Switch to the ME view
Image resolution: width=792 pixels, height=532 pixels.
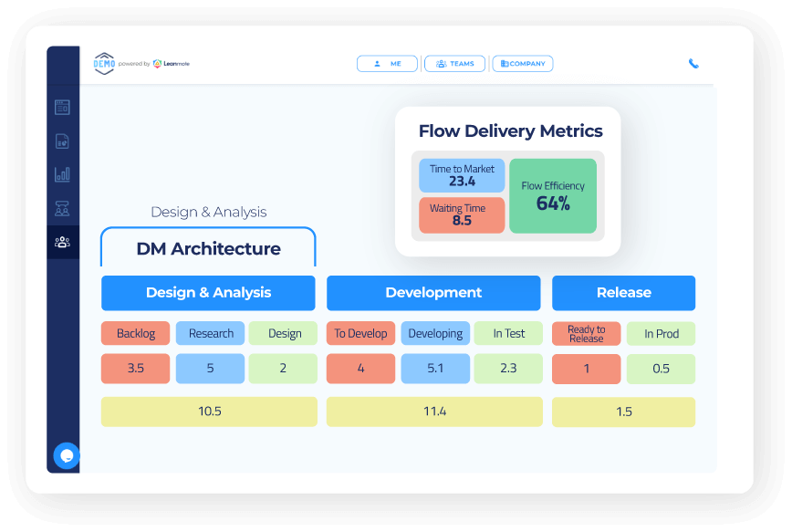click(x=387, y=64)
